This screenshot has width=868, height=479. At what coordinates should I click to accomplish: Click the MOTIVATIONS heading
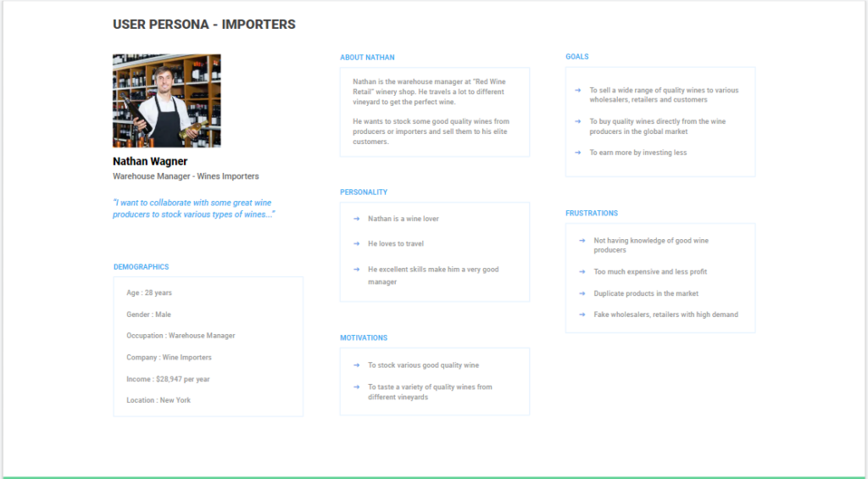(364, 337)
